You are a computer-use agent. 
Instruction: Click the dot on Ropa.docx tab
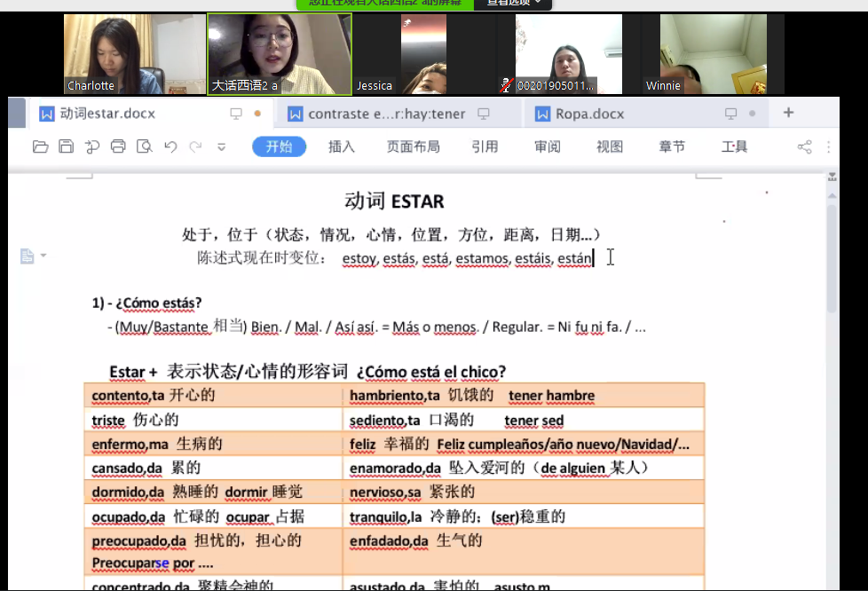(752, 114)
